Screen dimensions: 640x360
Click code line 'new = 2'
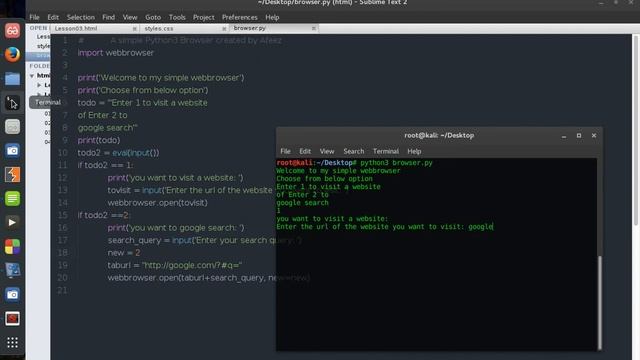coord(124,253)
